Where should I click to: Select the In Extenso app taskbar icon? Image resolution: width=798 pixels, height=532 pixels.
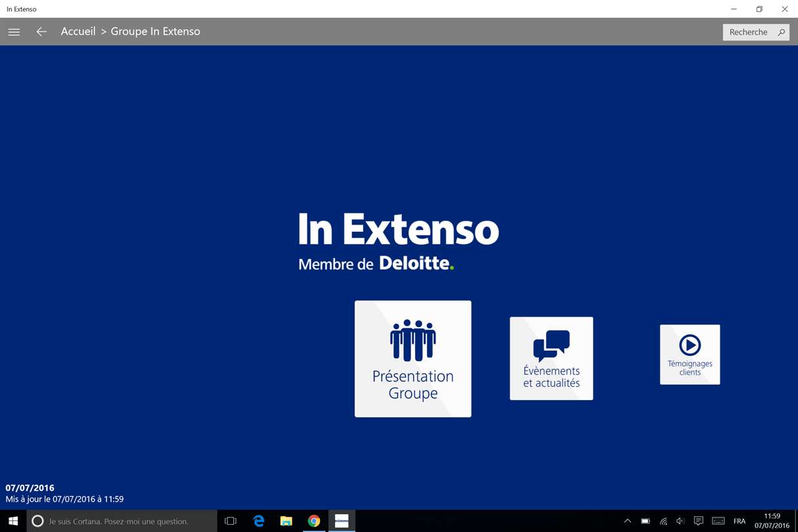point(342,521)
